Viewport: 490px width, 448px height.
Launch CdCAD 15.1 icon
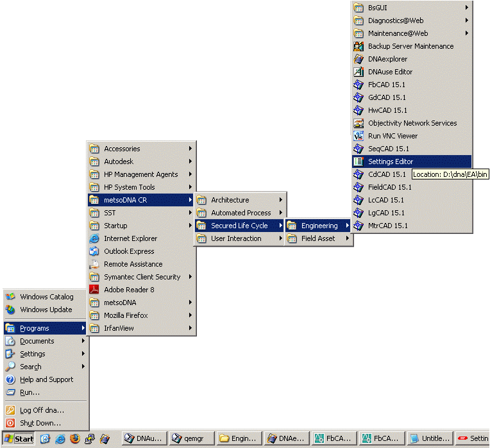coord(359,174)
